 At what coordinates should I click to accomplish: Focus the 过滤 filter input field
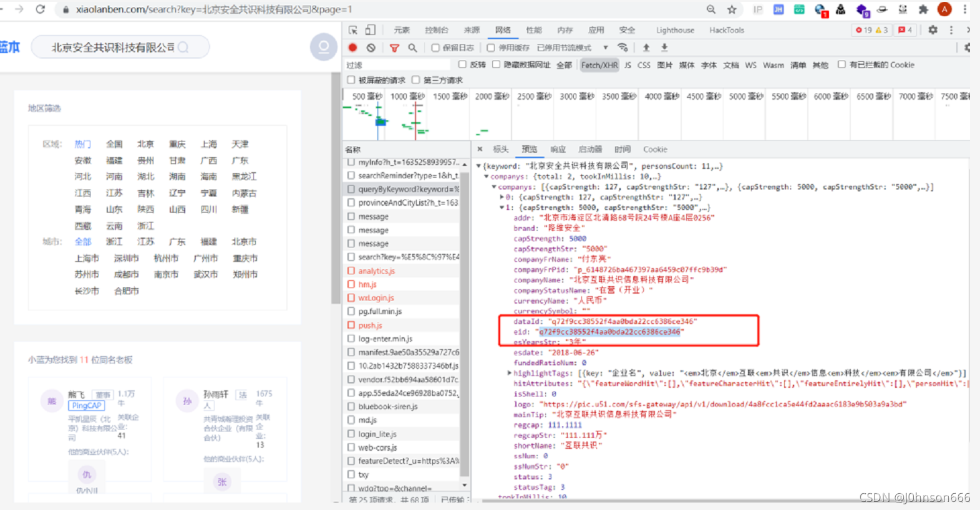tap(397, 65)
